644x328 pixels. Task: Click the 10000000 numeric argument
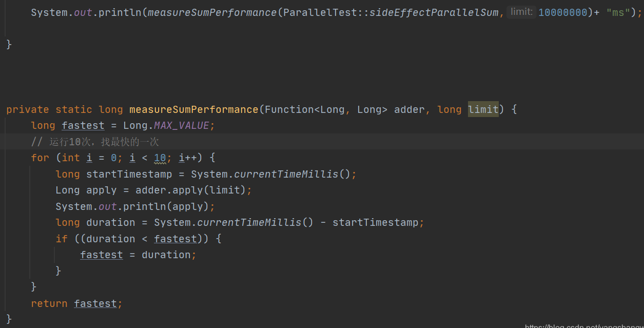click(x=562, y=12)
